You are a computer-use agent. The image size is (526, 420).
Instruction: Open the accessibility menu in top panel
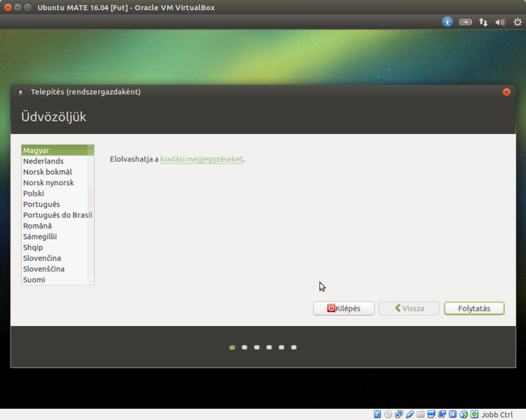coord(447,22)
